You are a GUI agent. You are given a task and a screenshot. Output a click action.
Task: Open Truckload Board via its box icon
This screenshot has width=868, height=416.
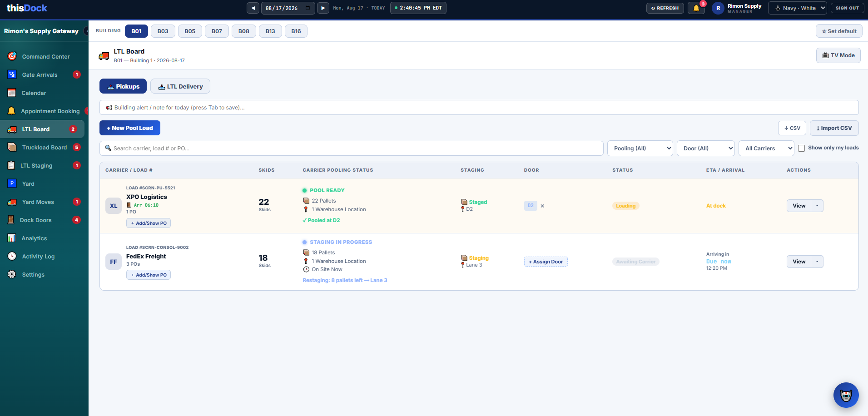coord(12,147)
